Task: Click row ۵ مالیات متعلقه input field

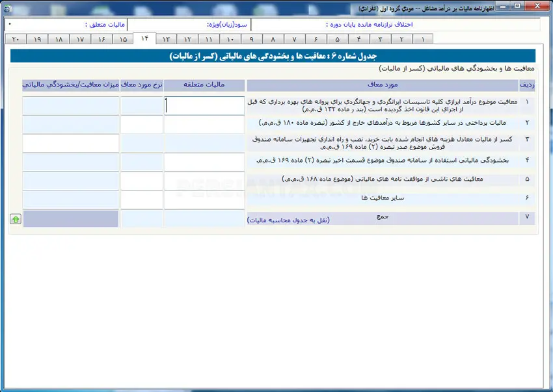Action: pos(204,181)
